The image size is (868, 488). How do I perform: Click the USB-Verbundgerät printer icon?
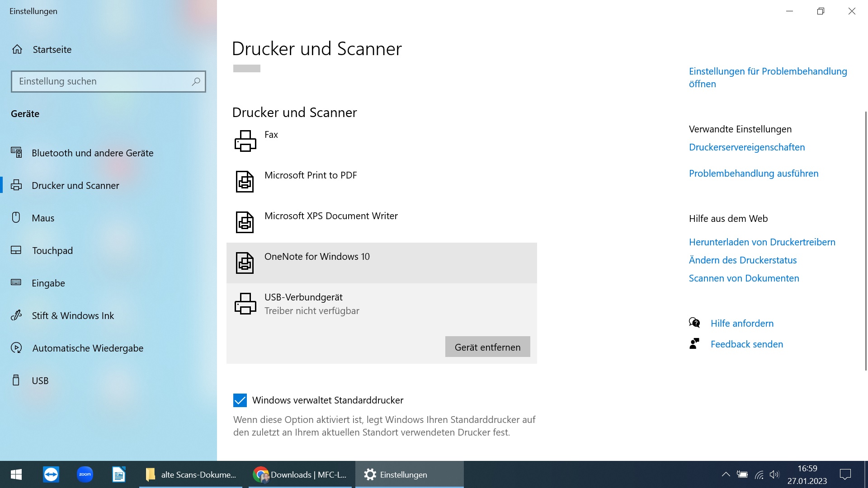245,303
